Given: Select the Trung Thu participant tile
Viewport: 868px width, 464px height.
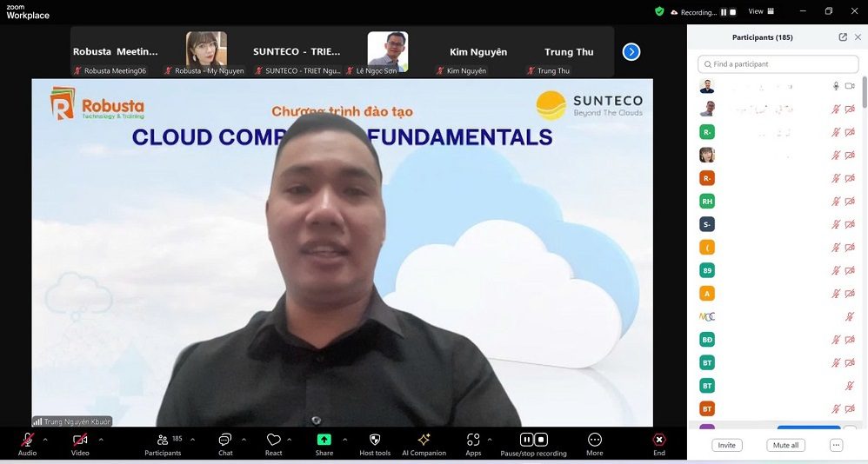Looking at the screenshot, I should 569,52.
